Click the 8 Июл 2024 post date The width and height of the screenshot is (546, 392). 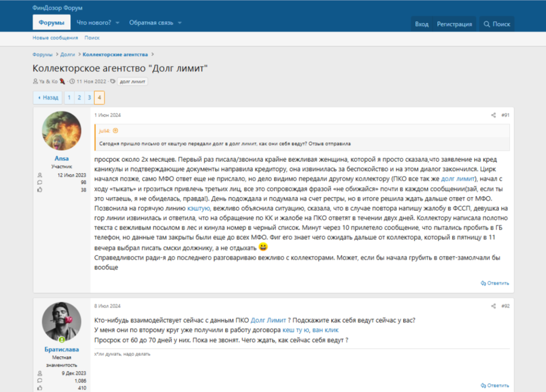click(x=107, y=306)
